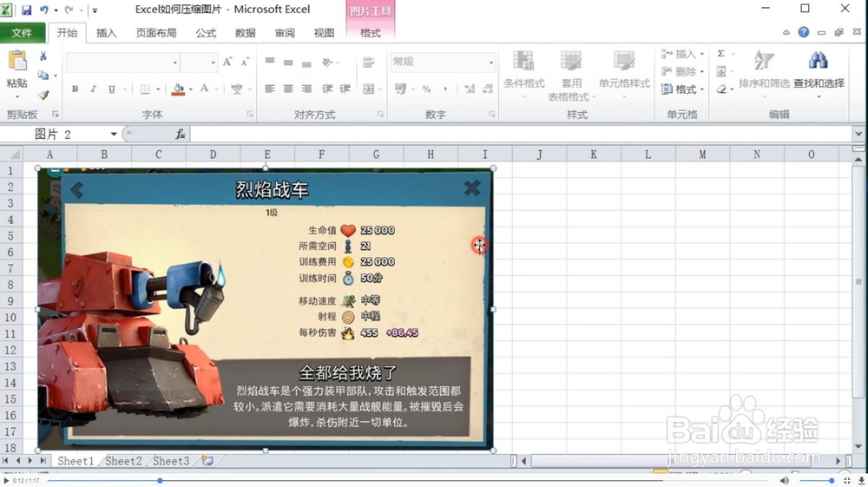This screenshot has height=487, width=868.
Task: Click the Copy icon in clipboard group
Action: [x=43, y=75]
